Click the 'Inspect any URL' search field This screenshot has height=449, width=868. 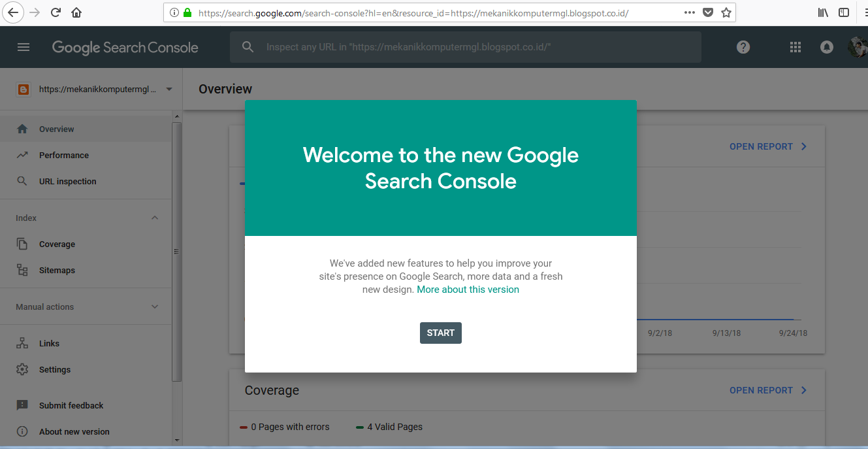click(466, 47)
